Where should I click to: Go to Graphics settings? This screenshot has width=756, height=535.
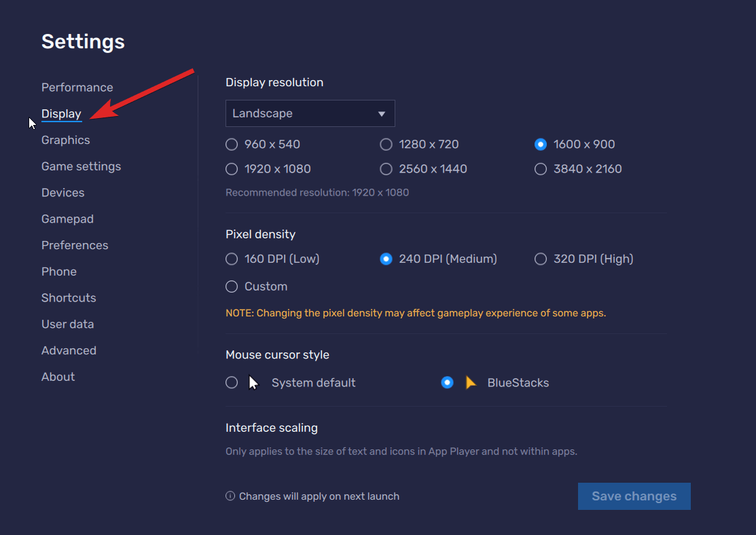point(66,140)
